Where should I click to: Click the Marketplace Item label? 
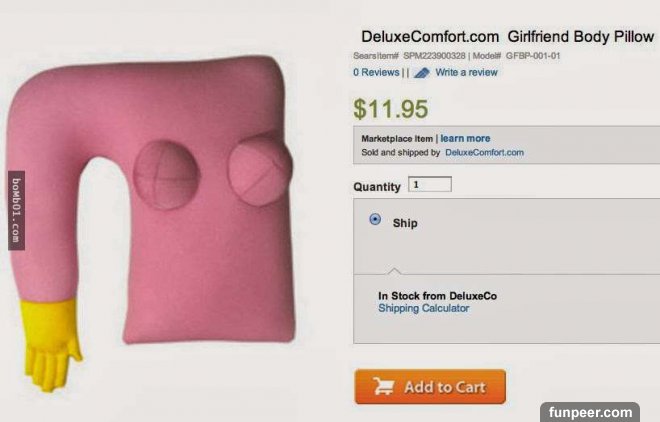tap(397, 138)
